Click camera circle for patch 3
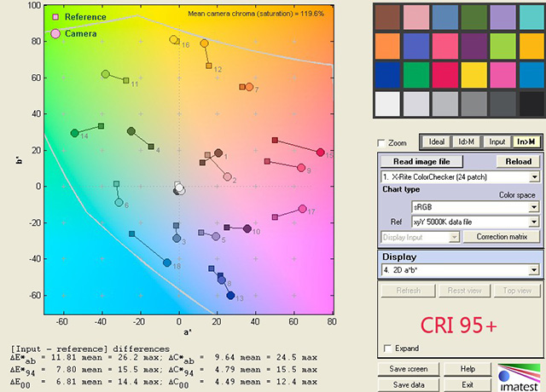 click(177, 239)
